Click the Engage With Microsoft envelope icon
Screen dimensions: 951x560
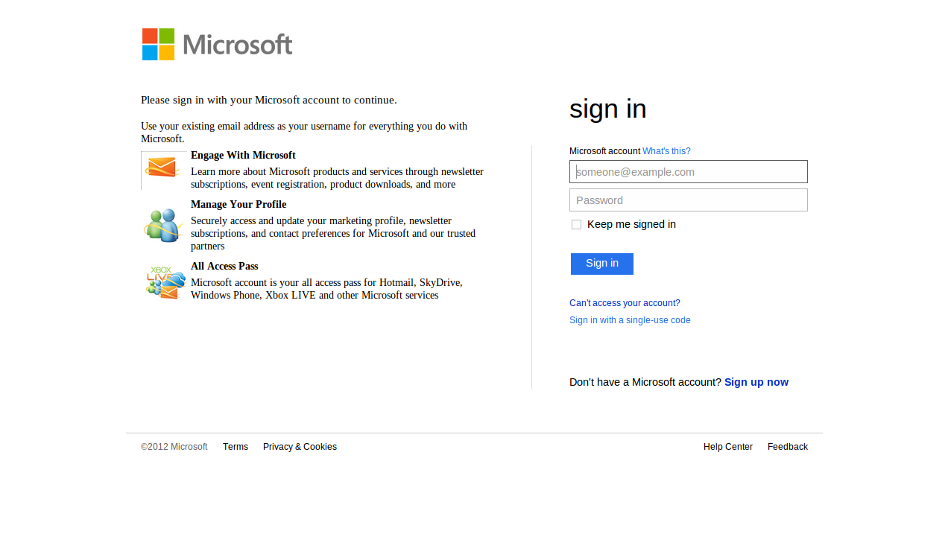[x=163, y=169]
